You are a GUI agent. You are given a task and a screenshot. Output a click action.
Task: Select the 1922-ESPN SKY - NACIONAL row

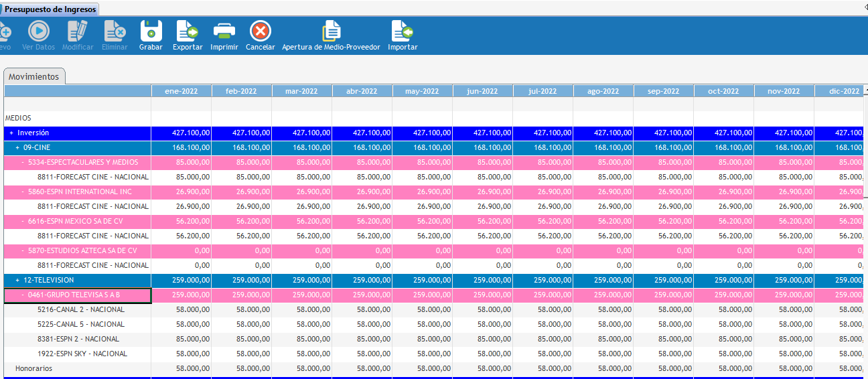82,354
